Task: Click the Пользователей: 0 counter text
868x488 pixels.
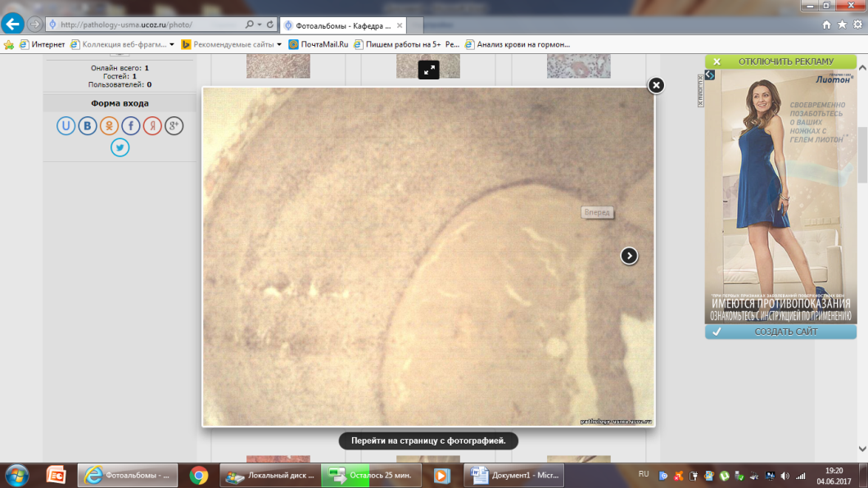Action: tap(120, 84)
